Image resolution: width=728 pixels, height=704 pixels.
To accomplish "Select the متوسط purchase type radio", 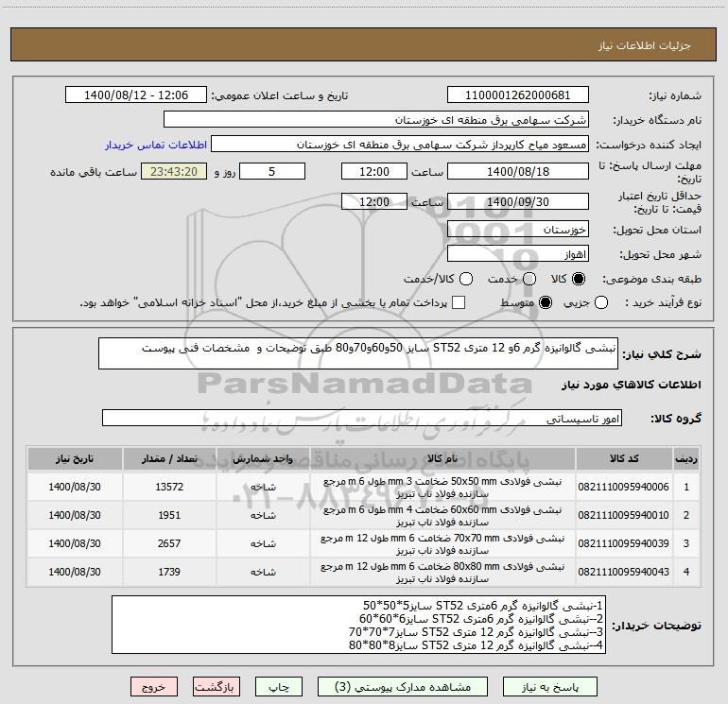I will (546, 302).
